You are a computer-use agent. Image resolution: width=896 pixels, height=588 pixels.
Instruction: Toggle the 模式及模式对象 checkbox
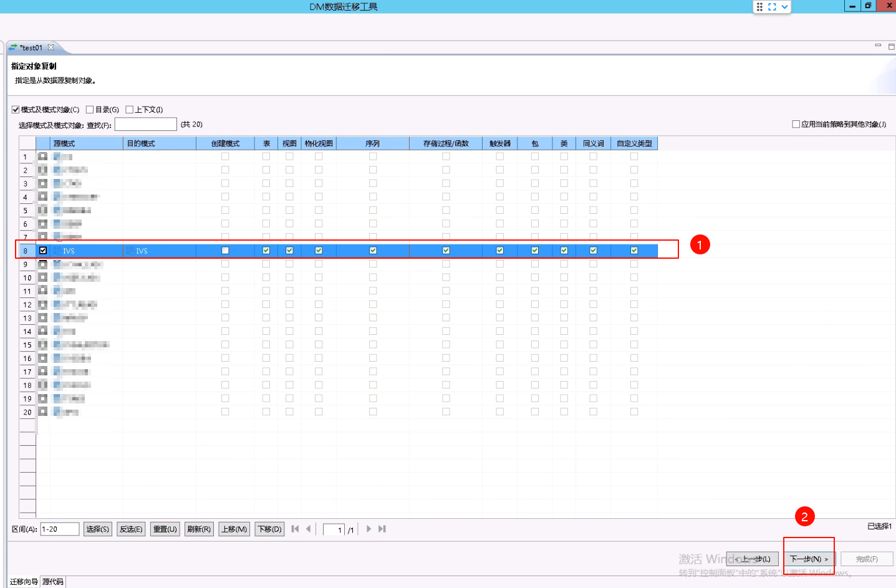click(16, 110)
